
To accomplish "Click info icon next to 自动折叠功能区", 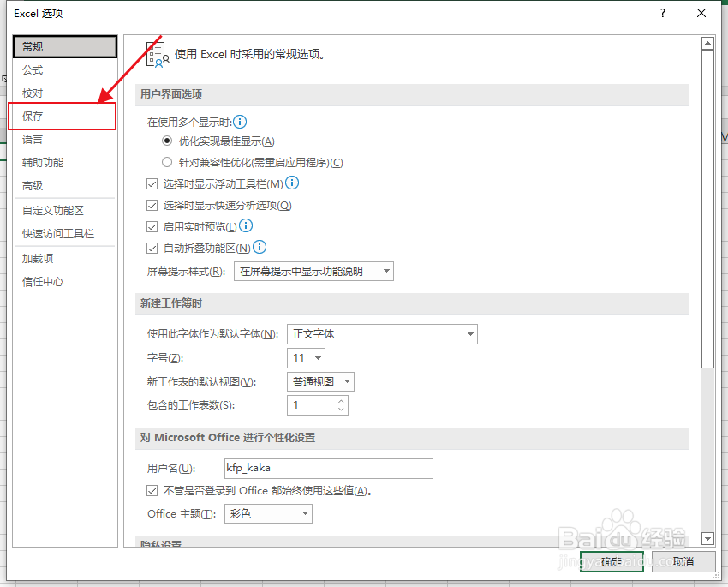I will click(x=259, y=247).
